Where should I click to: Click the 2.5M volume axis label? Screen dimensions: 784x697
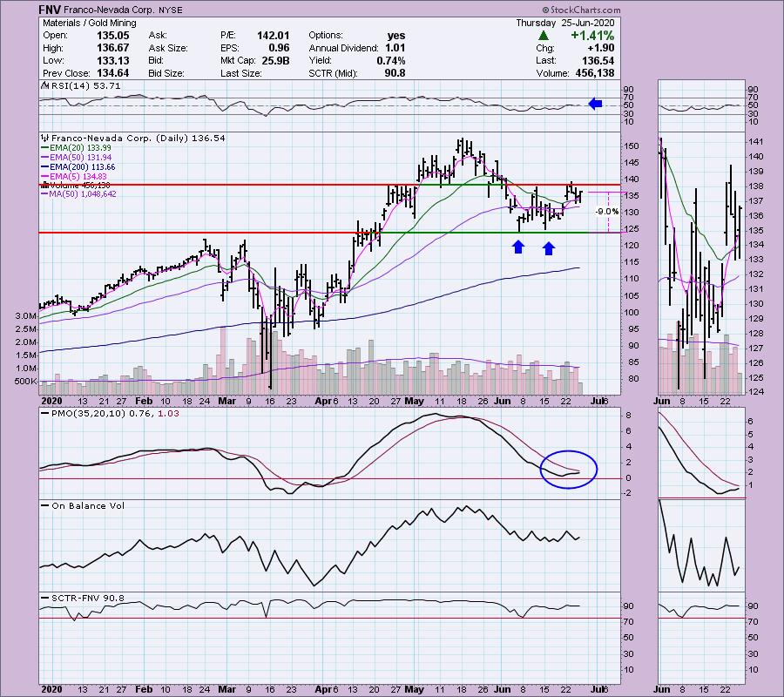point(26,329)
